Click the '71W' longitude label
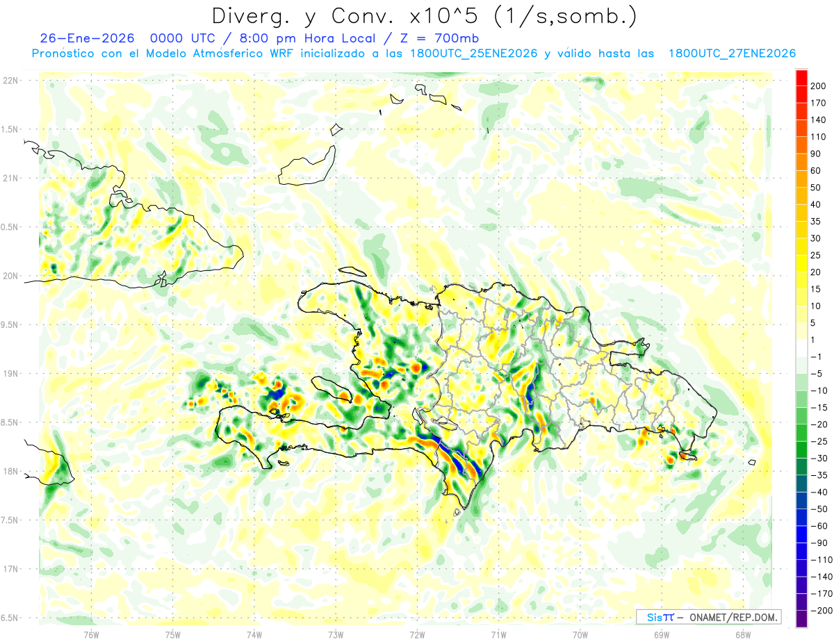Screen dimensions: 834x644 coord(498,634)
